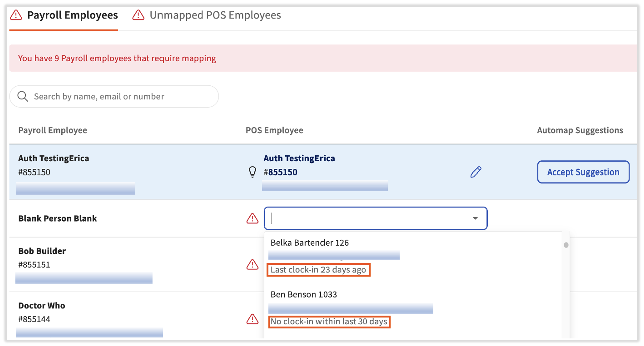Click the warning icon next to Unmapped POS Employees
Image resolution: width=644 pixels, height=346 pixels.
pos(138,15)
